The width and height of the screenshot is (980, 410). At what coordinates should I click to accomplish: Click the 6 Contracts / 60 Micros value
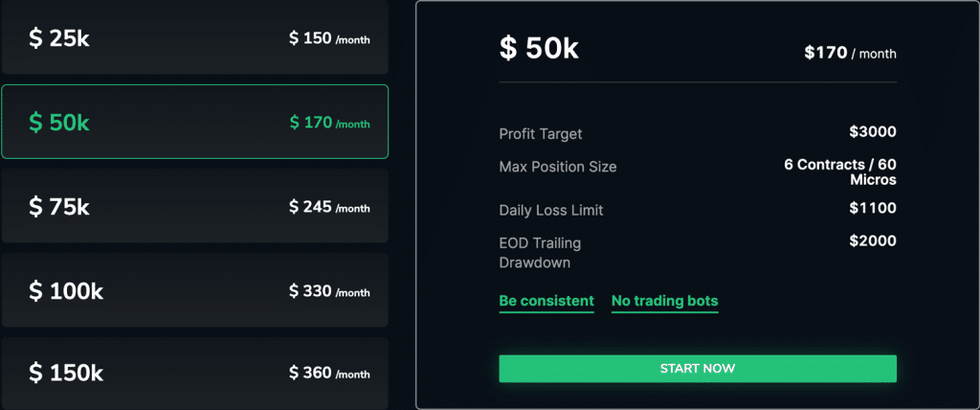click(840, 171)
